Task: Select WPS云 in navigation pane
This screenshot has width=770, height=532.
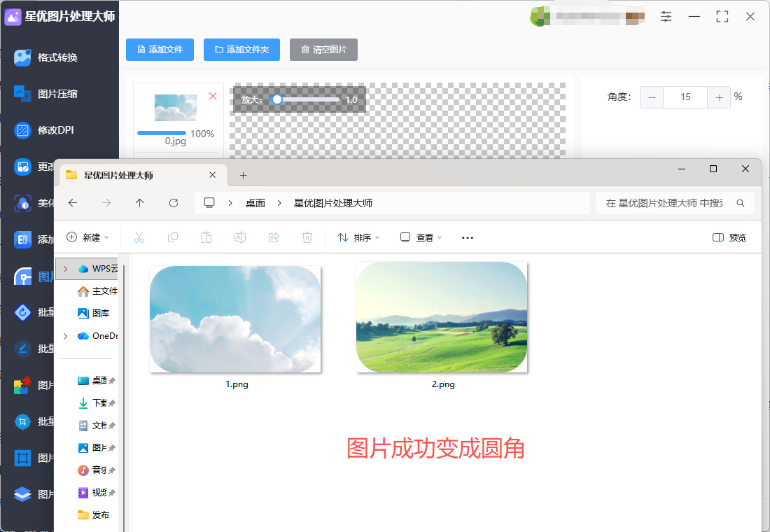Action: pyautogui.click(x=98, y=269)
